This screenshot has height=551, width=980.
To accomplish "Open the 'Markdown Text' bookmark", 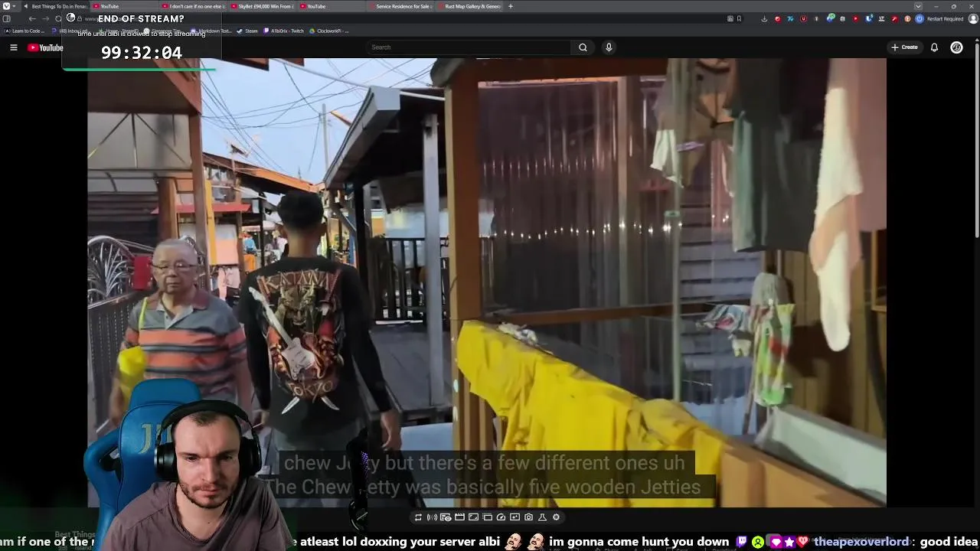I will (x=212, y=31).
